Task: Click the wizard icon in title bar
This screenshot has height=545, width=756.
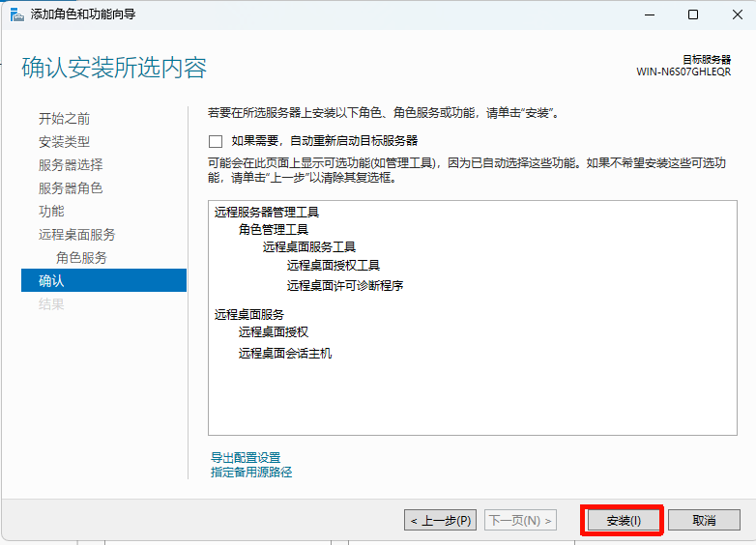Action: 16,14
